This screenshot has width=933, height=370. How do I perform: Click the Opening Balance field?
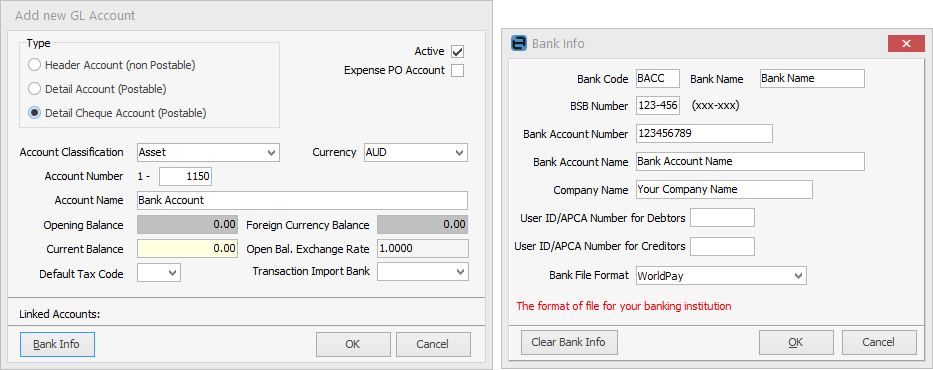point(187,225)
